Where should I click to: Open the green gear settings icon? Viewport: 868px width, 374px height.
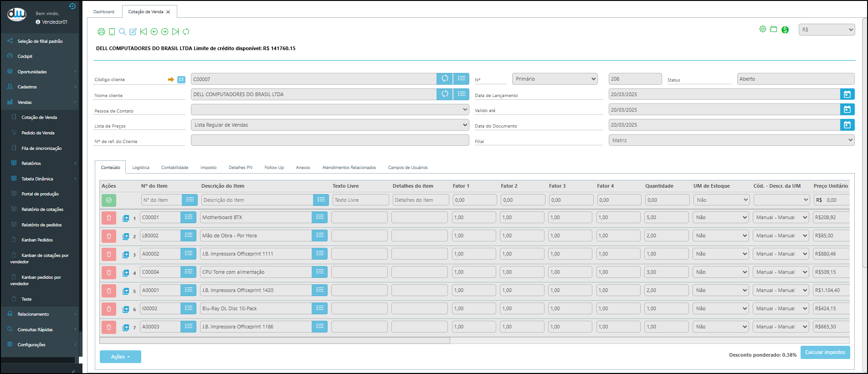point(763,29)
